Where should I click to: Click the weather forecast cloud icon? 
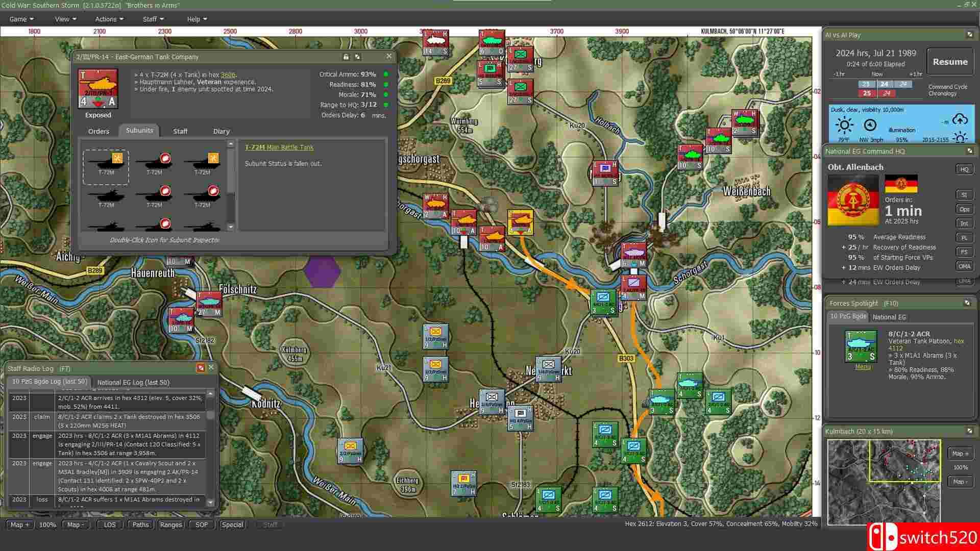coord(960,120)
